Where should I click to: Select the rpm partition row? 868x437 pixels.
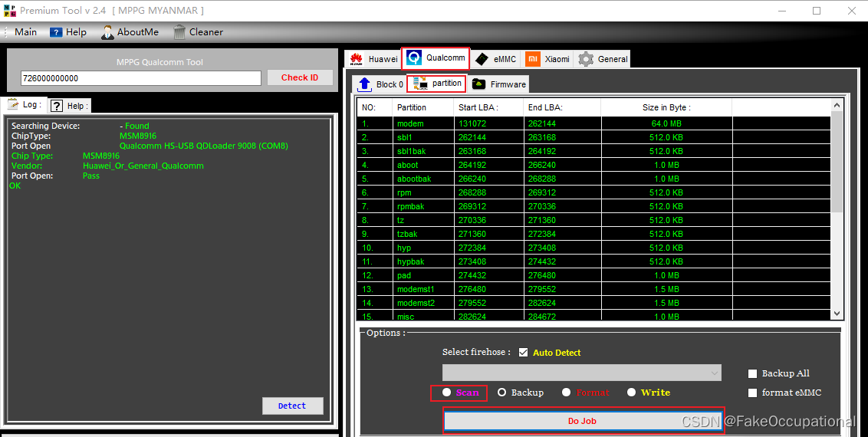pyautogui.click(x=593, y=192)
